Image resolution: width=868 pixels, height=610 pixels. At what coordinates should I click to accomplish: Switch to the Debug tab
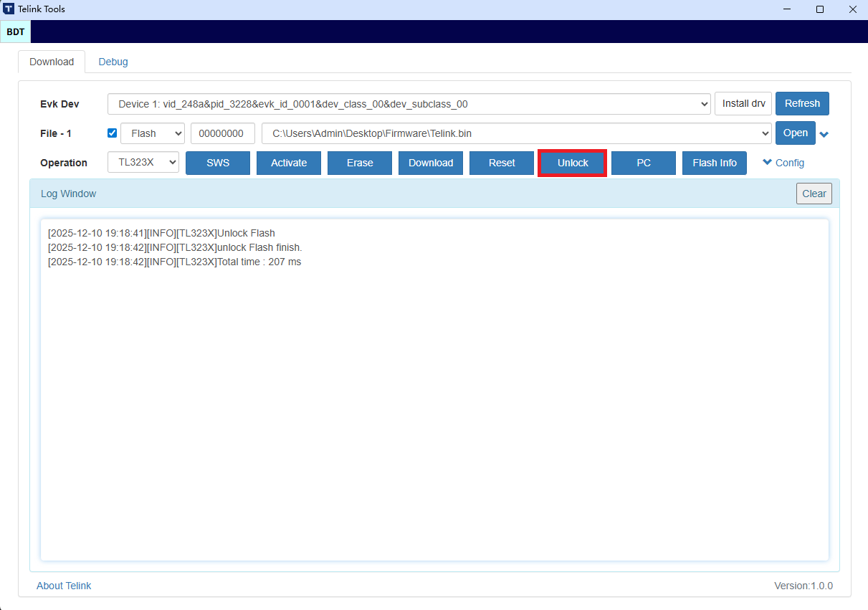click(113, 62)
